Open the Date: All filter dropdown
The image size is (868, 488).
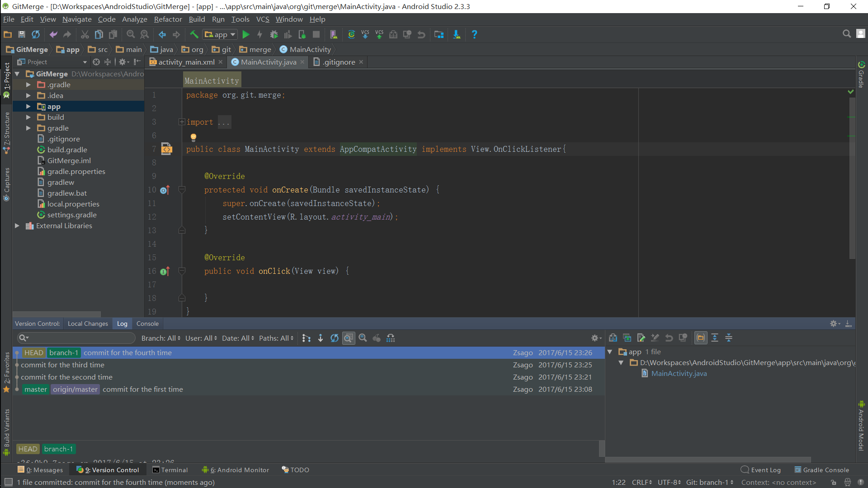[x=238, y=338]
